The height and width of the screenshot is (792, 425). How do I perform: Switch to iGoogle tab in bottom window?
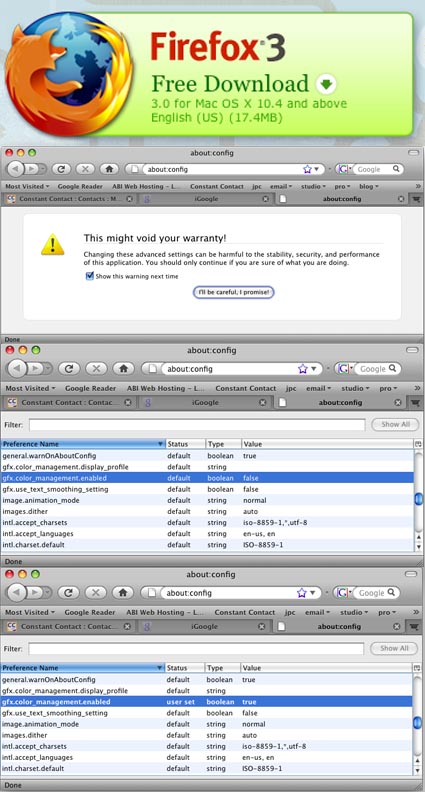coord(205,626)
